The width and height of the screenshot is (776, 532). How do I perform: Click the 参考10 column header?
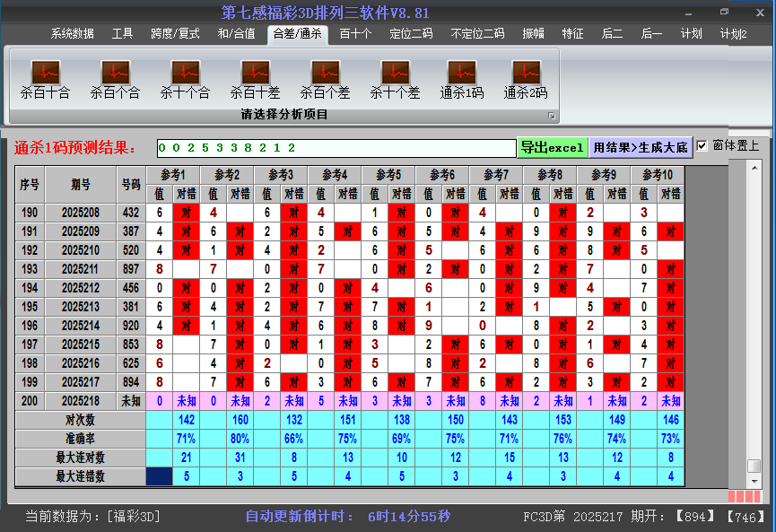658,175
